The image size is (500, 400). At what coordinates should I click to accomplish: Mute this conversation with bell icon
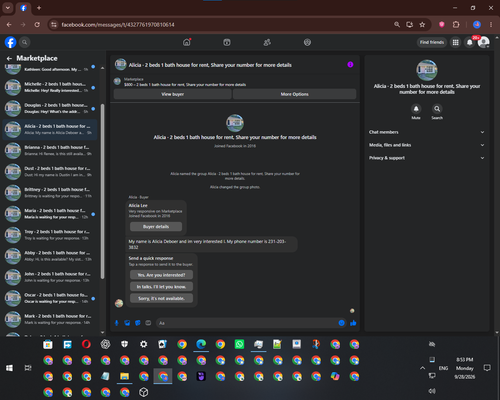click(x=416, y=109)
